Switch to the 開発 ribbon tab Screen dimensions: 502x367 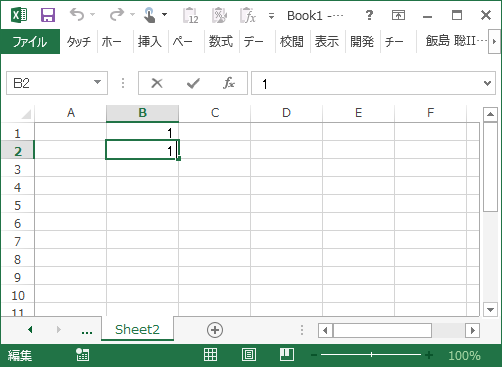pos(362,42)
